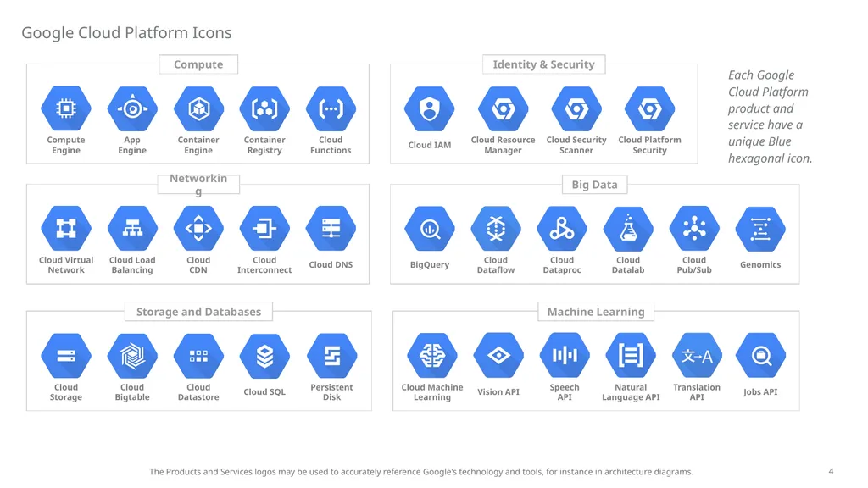868x488 pixels.
Task: Click the Cloud Pub/Sub icon
Action: (x=694, y=229)
